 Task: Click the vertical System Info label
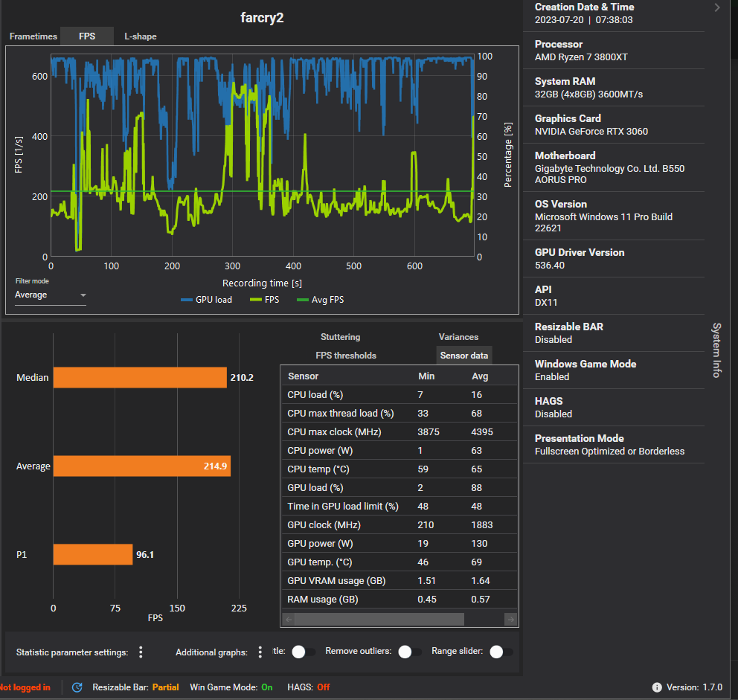(716, 350)
